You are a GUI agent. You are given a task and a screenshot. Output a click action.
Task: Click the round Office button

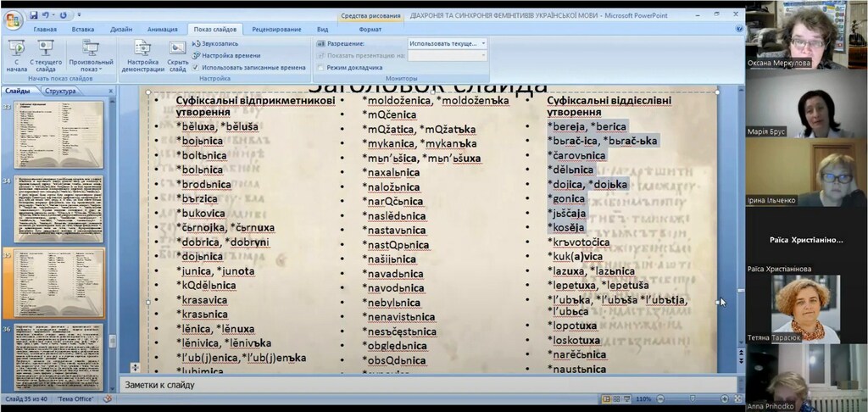point(13,19)
